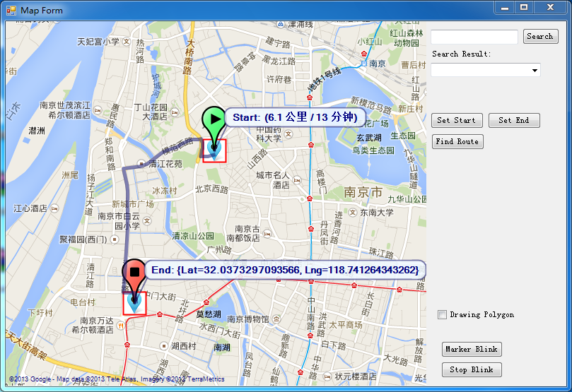This screenshot has width=572, height=392.
Task: Click the 潜洲 island label
Action: pos(37,131)
